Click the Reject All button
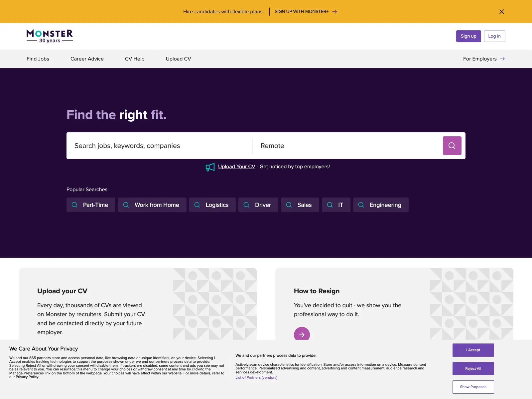 [x=473, y=368]
